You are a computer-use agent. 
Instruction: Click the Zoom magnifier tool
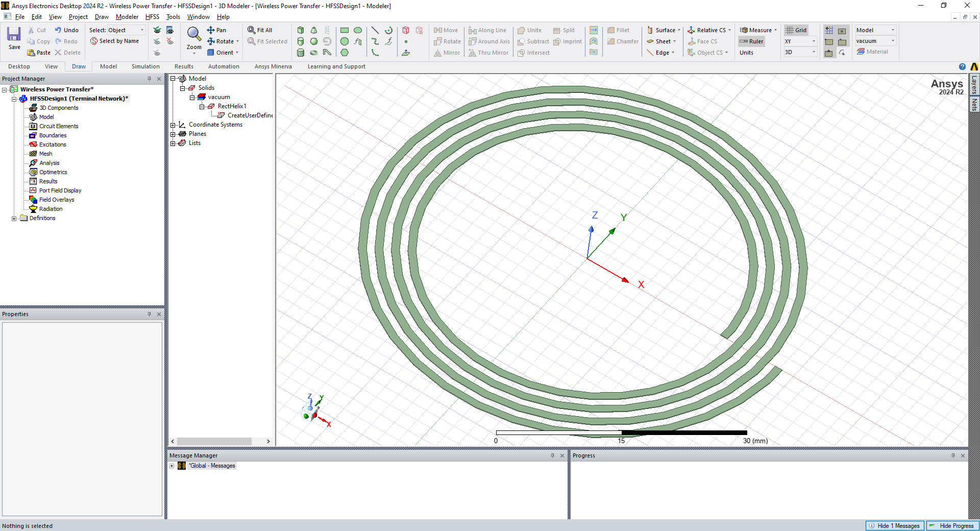194,35
